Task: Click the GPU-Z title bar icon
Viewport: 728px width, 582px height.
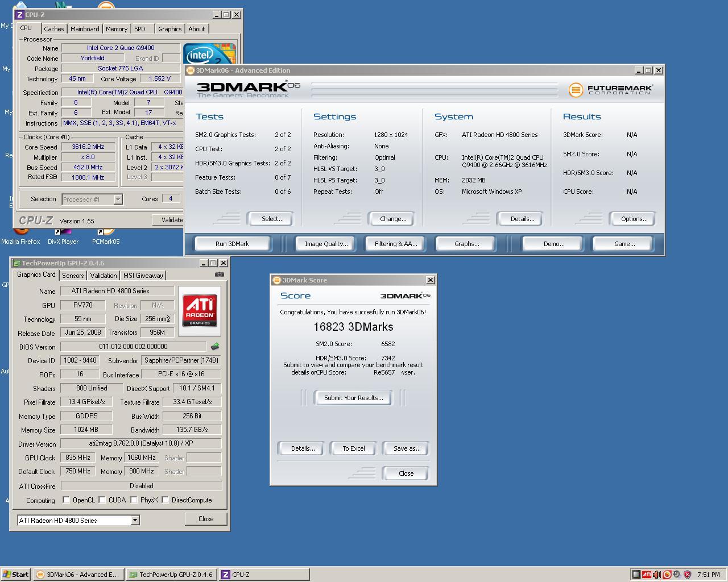Action: [16, 263]
